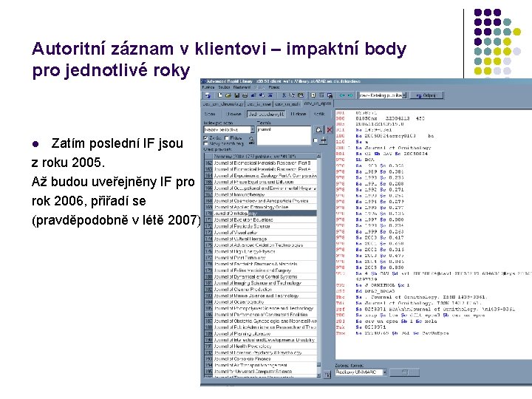
Task: Click the Paste toolbar icon
Action: pos(301,95)
